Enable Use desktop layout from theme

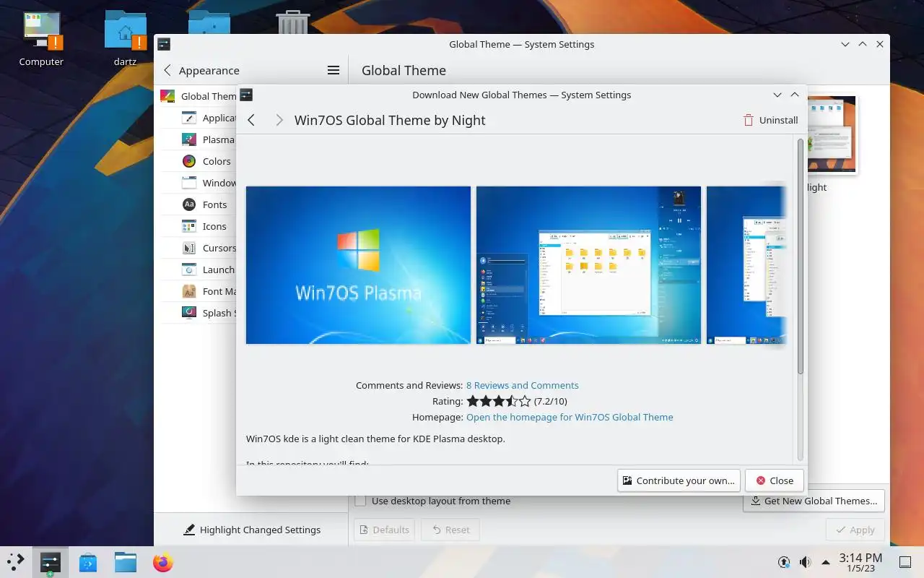[360, 501]
